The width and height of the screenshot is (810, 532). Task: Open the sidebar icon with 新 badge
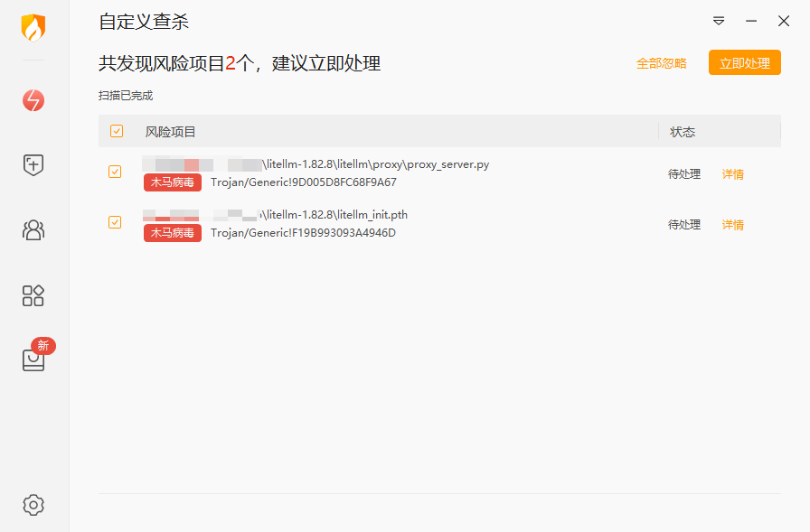(x=33, y=359)
